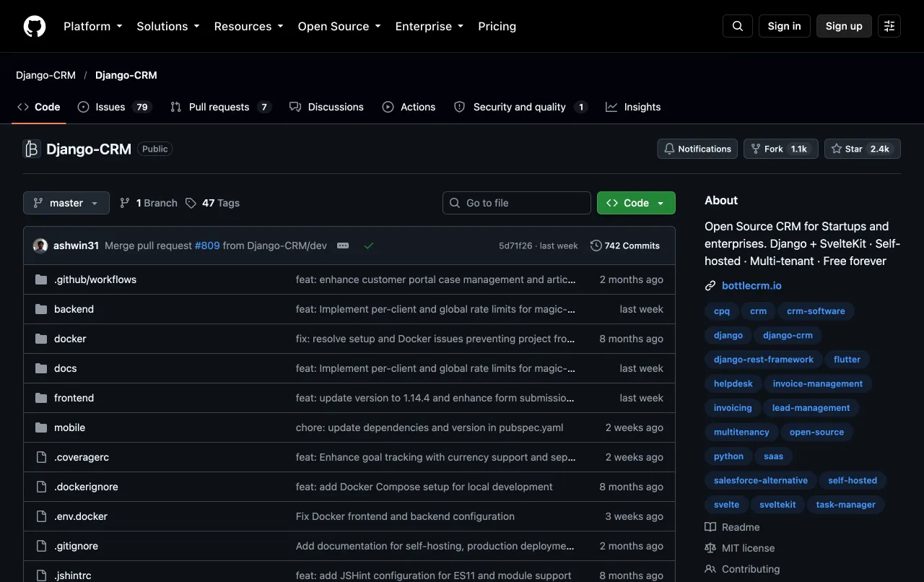
Task: Click the GitHub logo icon
Action: [x=35, y=26]
